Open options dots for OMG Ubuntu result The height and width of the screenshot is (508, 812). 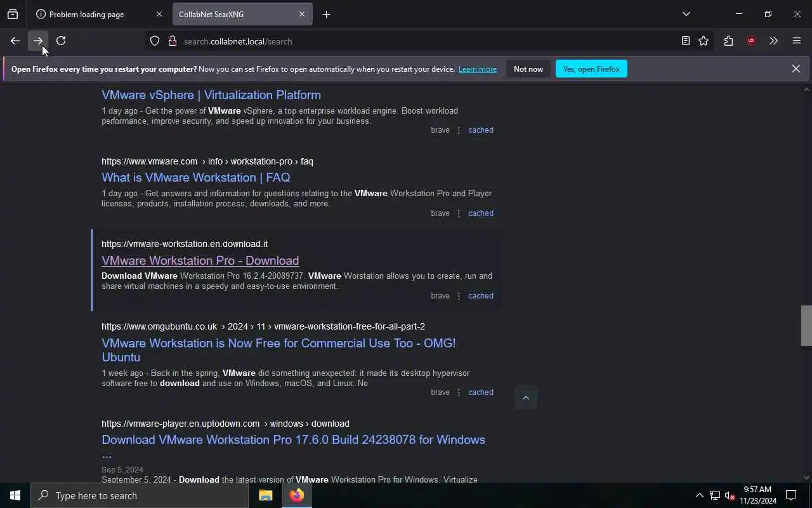(459, 392)
